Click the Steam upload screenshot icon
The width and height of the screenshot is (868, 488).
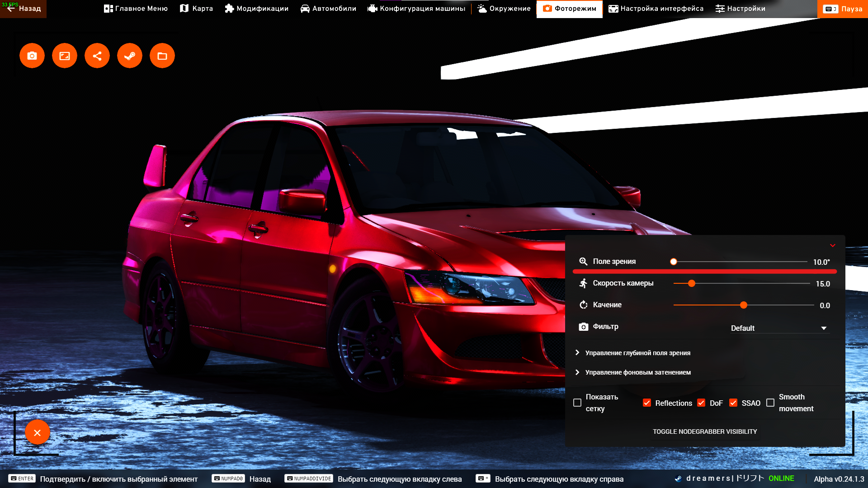(130, 56)
